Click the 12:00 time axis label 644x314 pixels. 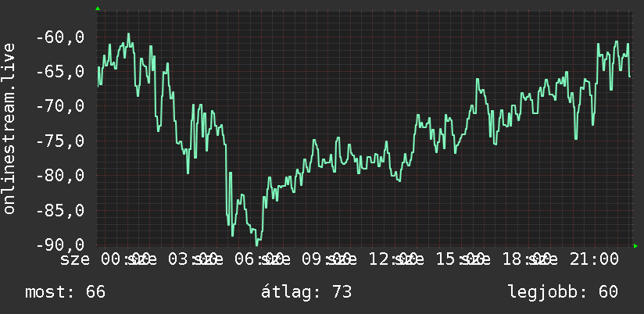[393, 259]
